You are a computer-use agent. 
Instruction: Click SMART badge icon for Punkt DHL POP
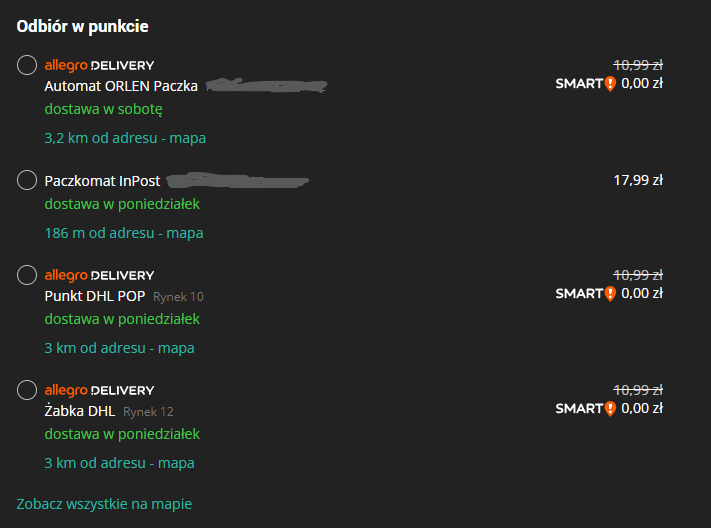[609, 294]
